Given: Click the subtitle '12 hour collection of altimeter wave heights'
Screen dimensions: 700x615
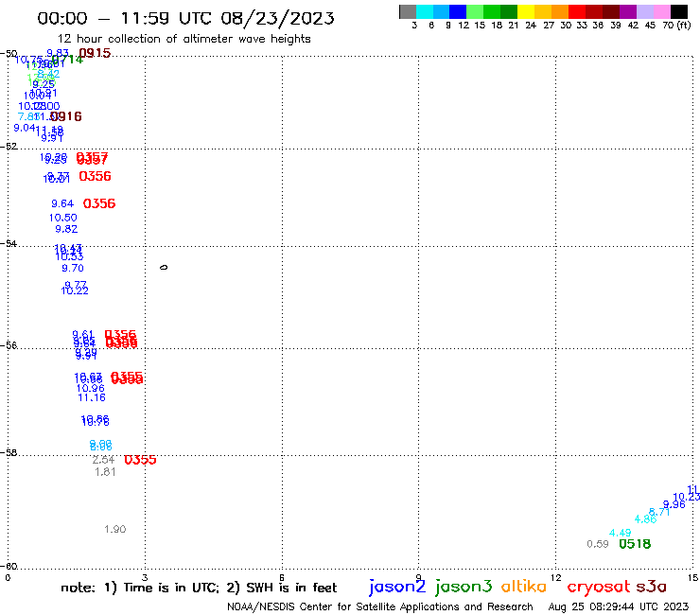Looking at the screenshot, I should point(184,39).
